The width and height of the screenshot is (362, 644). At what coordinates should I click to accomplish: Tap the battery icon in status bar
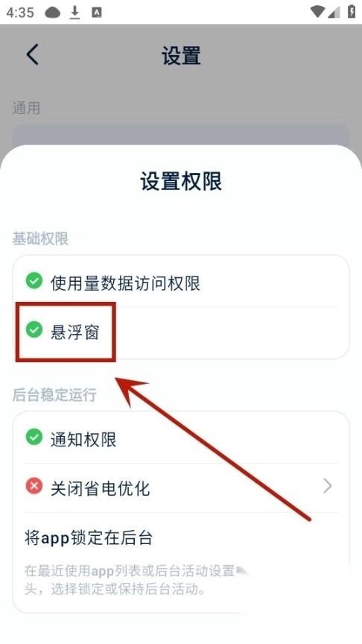352,12
